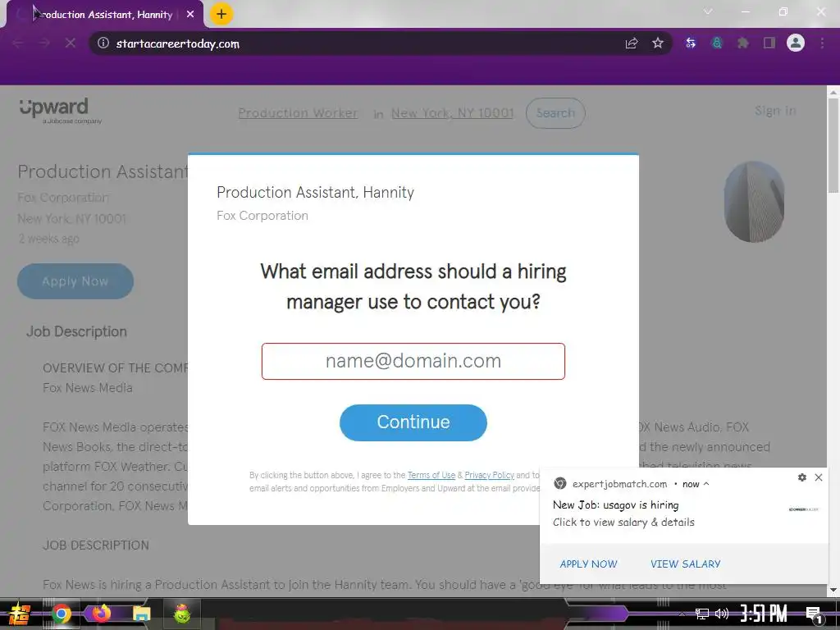
Task: Click the network icon in system tray
Action: (x=702, y=614)
